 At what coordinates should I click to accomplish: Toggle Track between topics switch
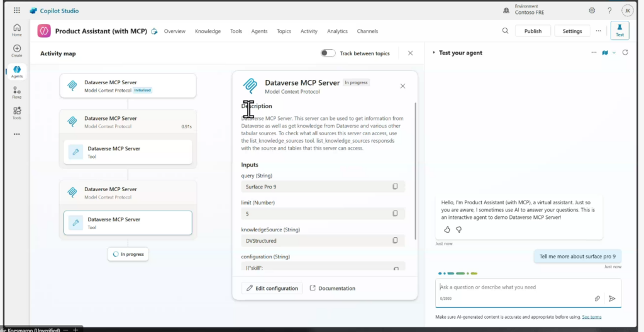tap(328, 53)
